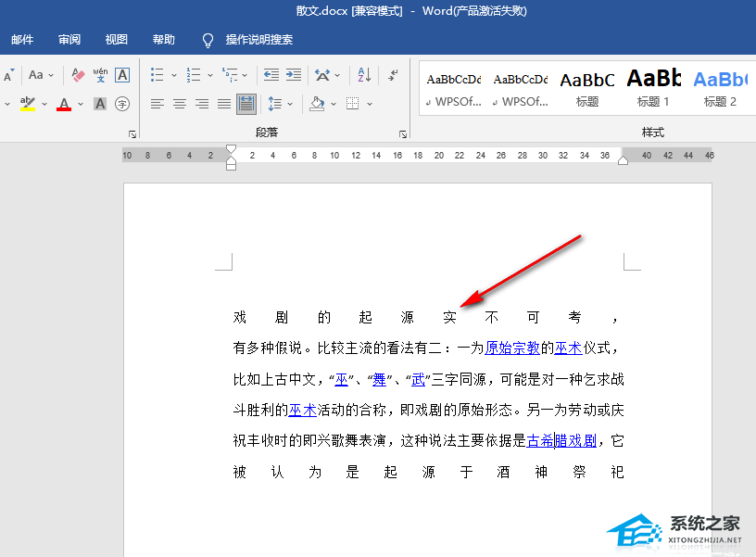
Task: Apply the 标题 2 style
Action: pos(720,90)
